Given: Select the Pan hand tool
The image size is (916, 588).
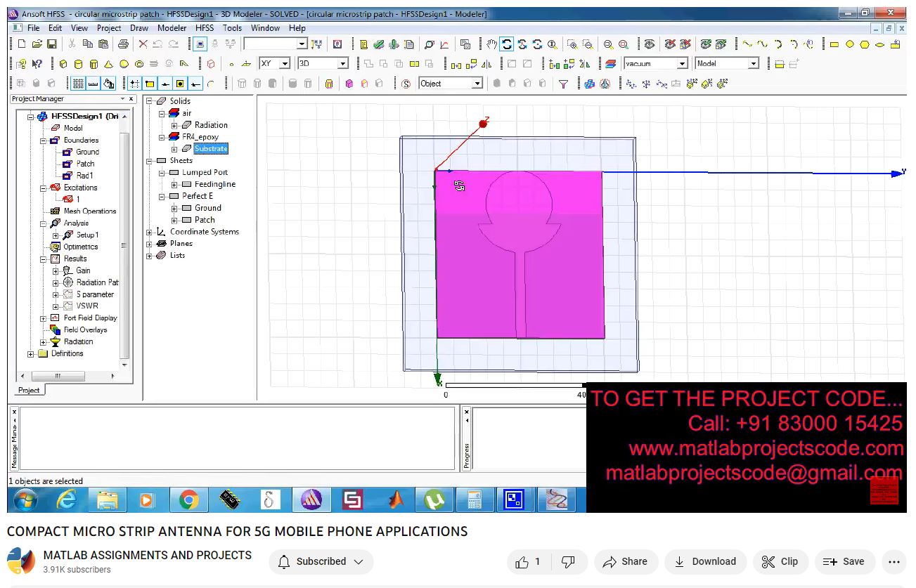Looking at the screenshot, I should (492, 44).
